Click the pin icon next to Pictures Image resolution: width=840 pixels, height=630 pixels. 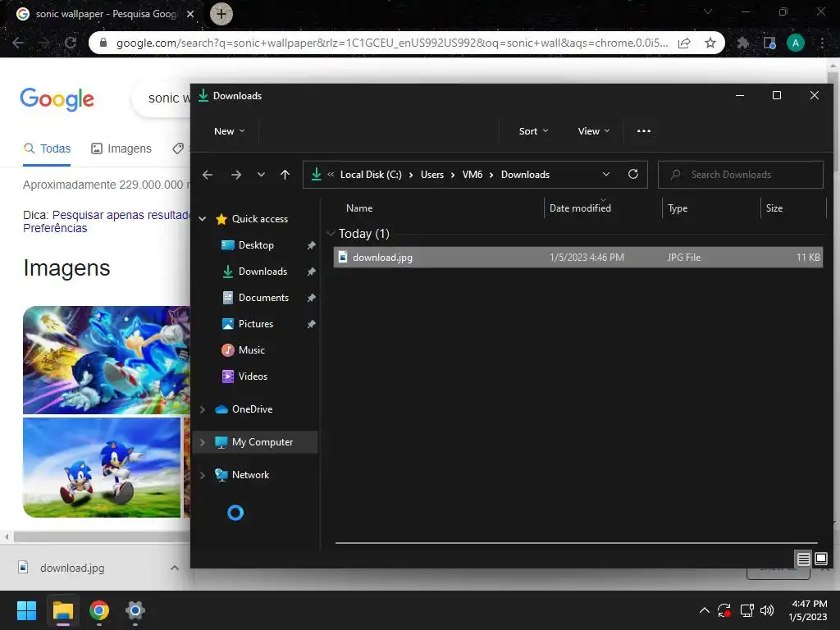tap(311, 324)
